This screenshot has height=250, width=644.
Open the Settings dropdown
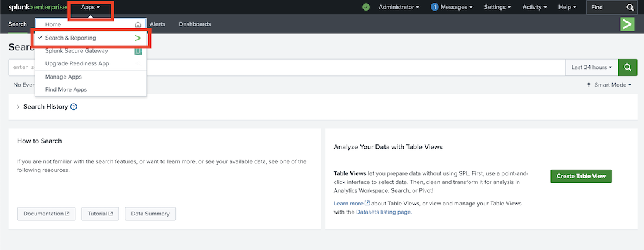tap(497, 7)
